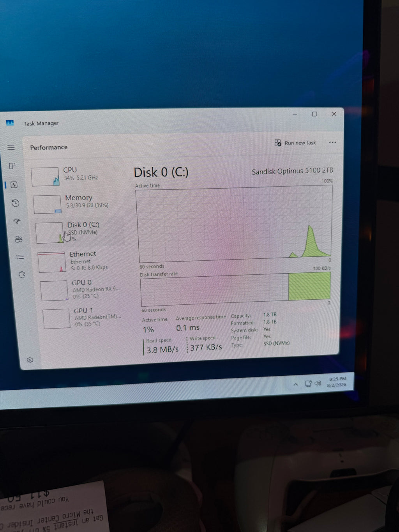Open the volume speaker icon in tray
This screenshot has height=532, width=399.
(318, 383)
